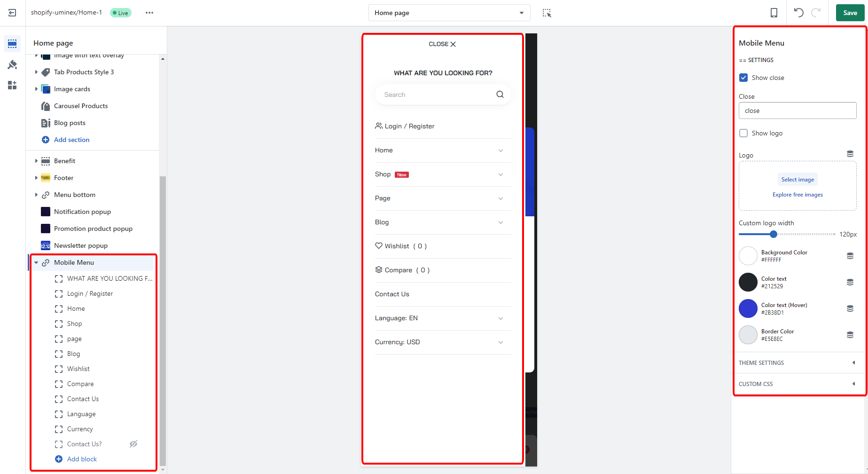
Task: Expand the THEME SETTINGS panel
Action: (798, 363)
